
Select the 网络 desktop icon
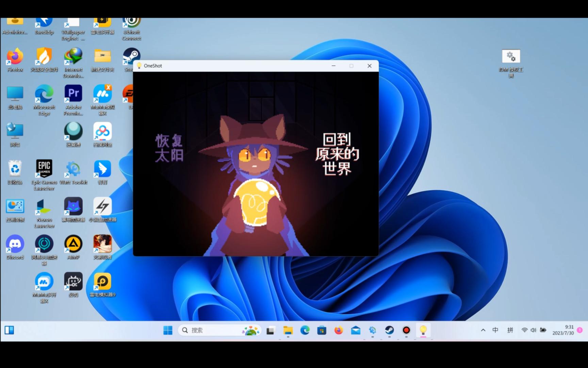[x=15, y=135]
